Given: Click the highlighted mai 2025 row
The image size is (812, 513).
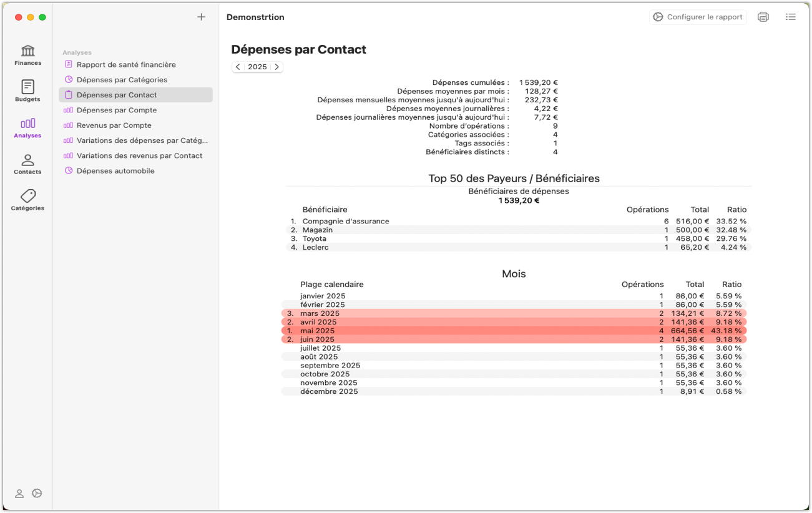Looking at the screenshot, I should click(x=514, y=331).
